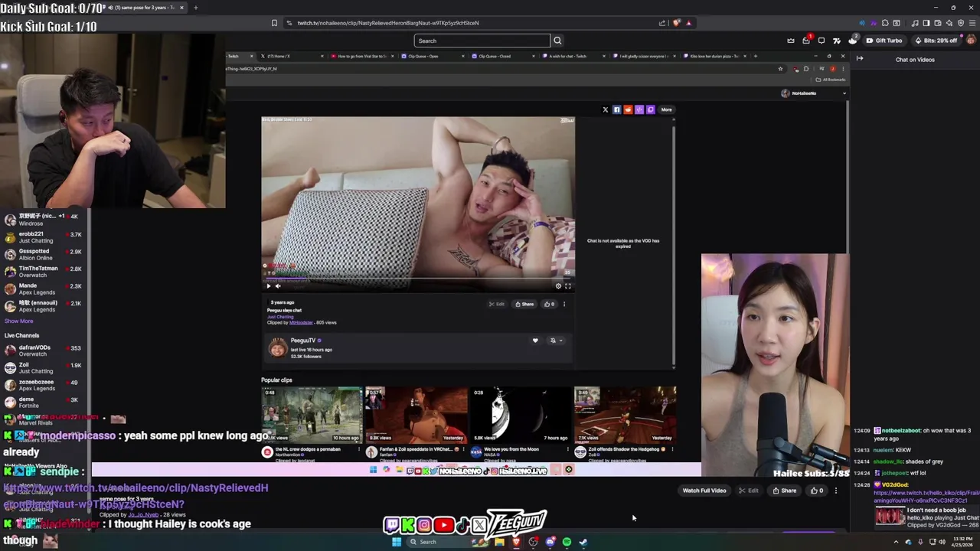This screenshot has width=980, height=551.
Task: Click Watch Full Video button
Action: pos(704,491)
